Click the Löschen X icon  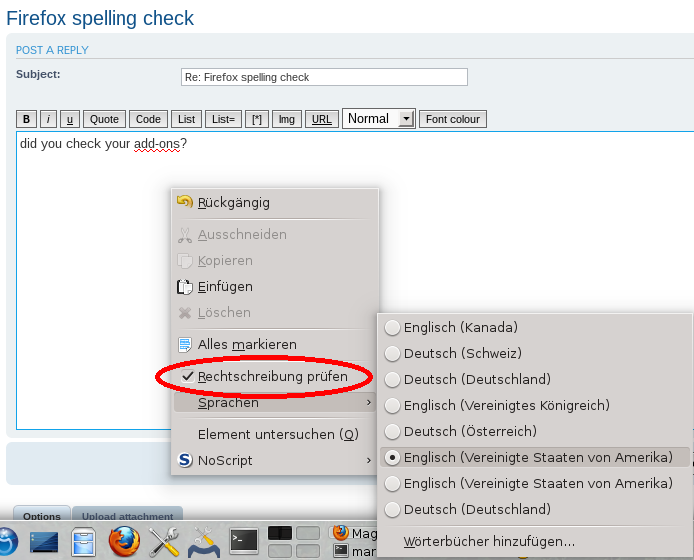(x=185, y=313)
